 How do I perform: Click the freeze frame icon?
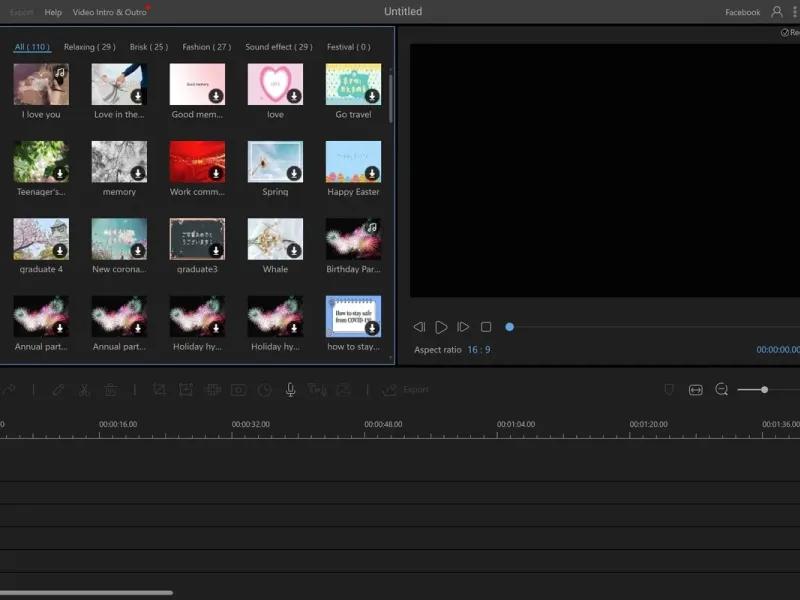[x=238, y=390]
